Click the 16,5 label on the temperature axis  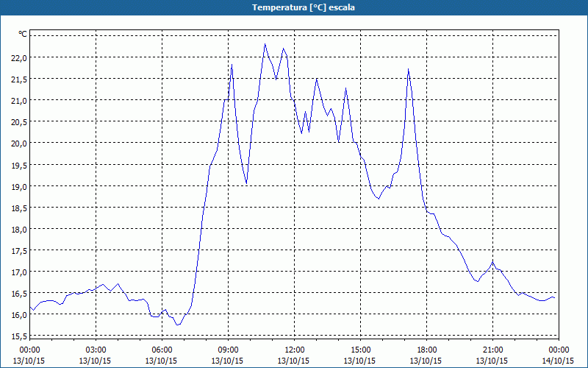pos(21,293)
